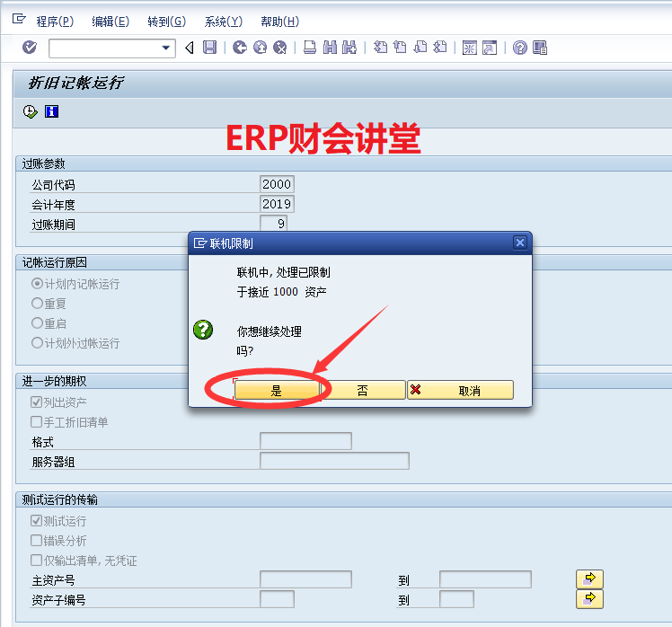This screenshot has width=672, height=627.
Task: Click 是 to continue processing
Action: coord(277,391)
